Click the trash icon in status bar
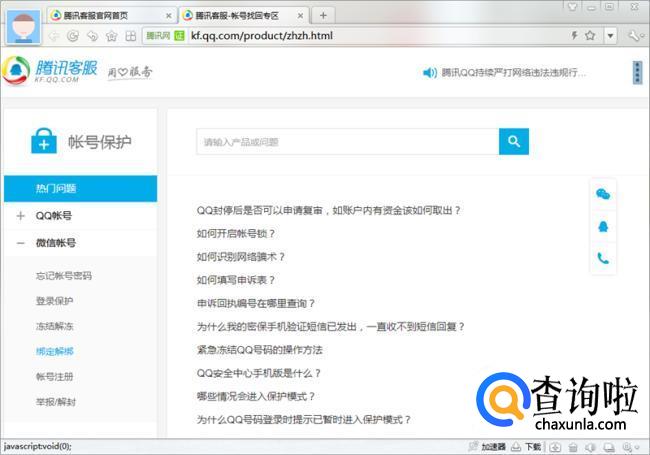The height and width of the screenshot is (455, 650). [573, 447]
